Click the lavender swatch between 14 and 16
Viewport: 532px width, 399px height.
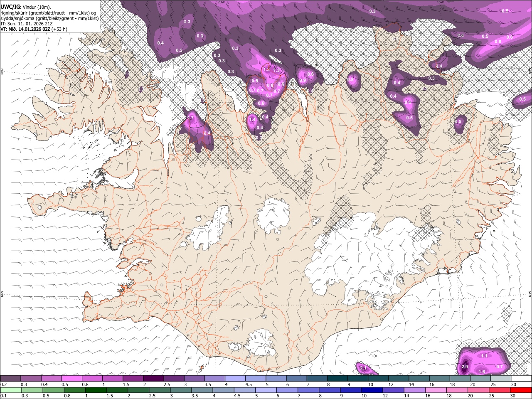click(x=414, y=390)
